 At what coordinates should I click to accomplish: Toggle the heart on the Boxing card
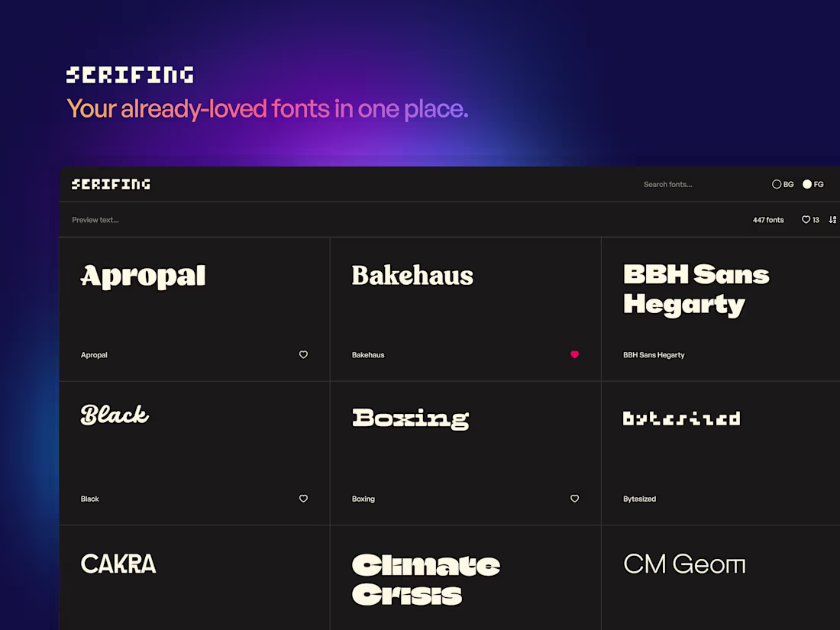pyautogui.click(x=574, y=498)
